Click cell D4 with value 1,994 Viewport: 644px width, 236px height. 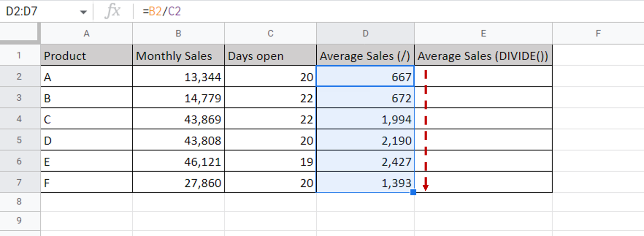coord(365,119)
